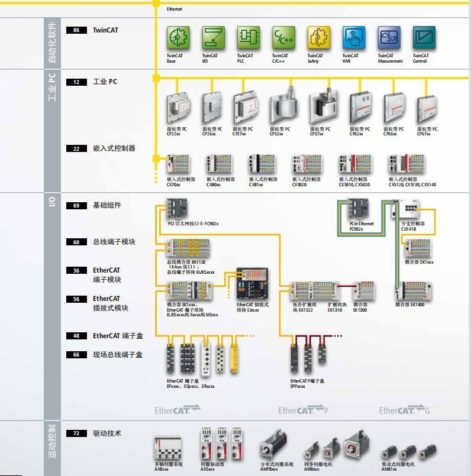The height and width of the screenshot is (476, 471).
Task: Click page badge 12 beside 工业 PC
Action: (x=76, y=82)
